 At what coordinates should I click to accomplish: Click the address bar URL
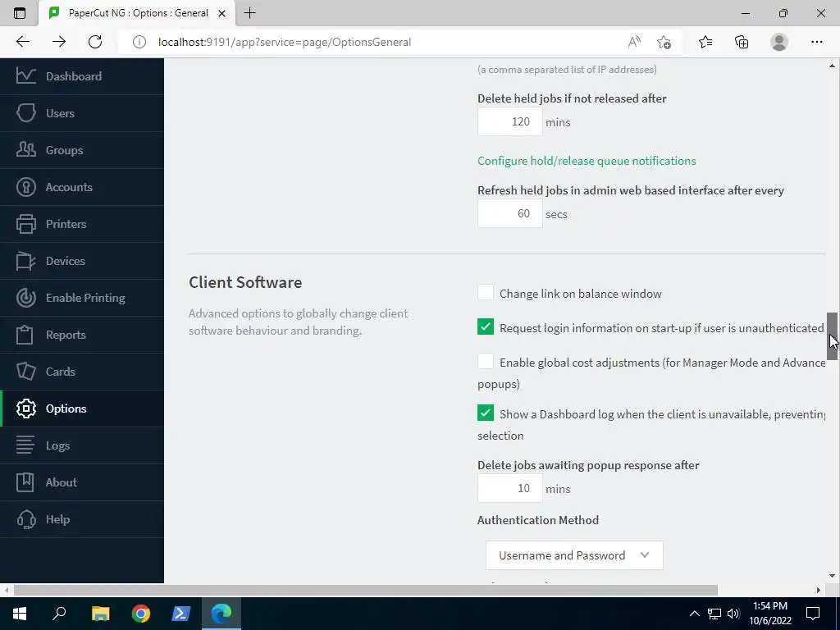tap(285, 42)
